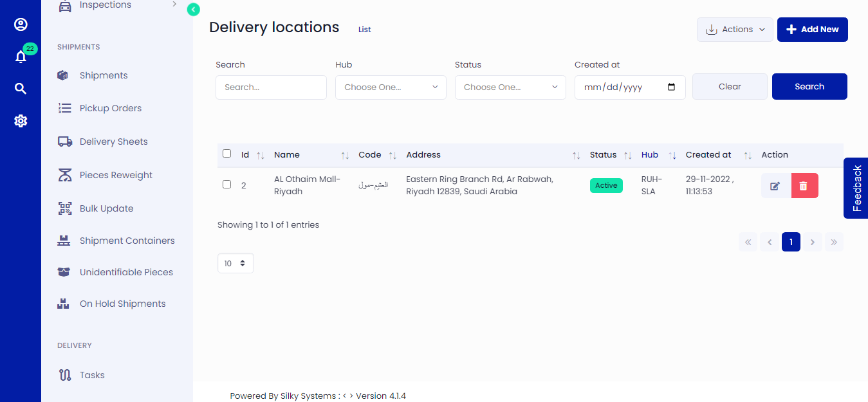Open the Bulk Update tool

pyautogui.click(x=106, y=208)
